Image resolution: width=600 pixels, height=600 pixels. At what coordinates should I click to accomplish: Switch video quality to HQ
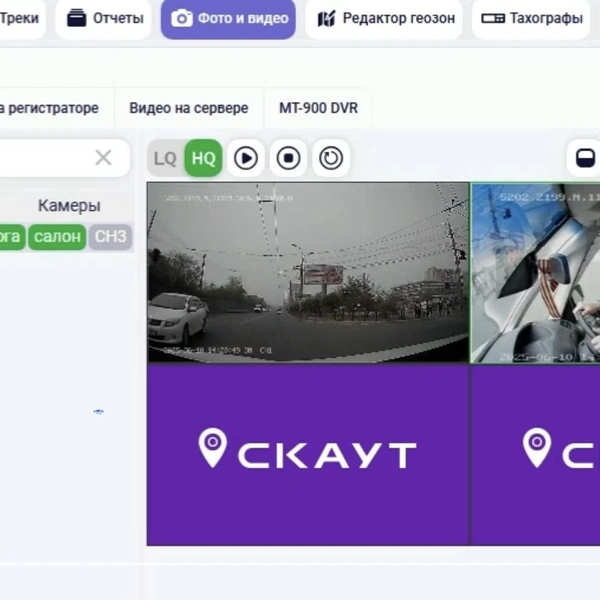coord(203,158)
